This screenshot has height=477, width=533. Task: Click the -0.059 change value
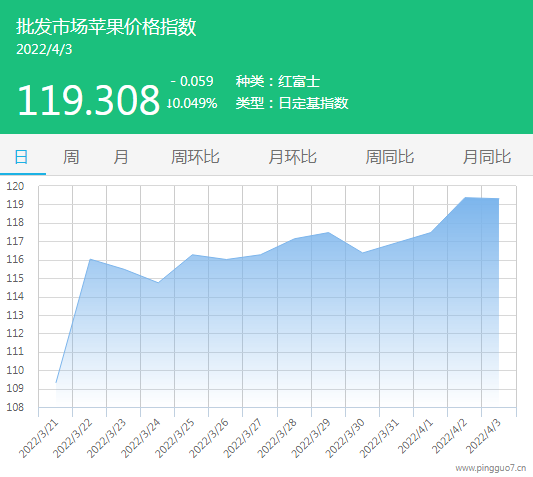pos(192,81)
